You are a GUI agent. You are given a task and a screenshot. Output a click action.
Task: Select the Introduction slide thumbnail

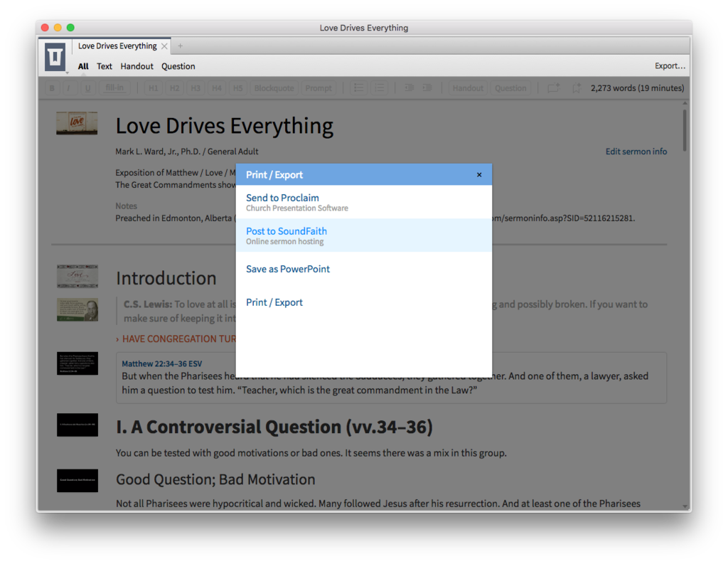(77, 277)
